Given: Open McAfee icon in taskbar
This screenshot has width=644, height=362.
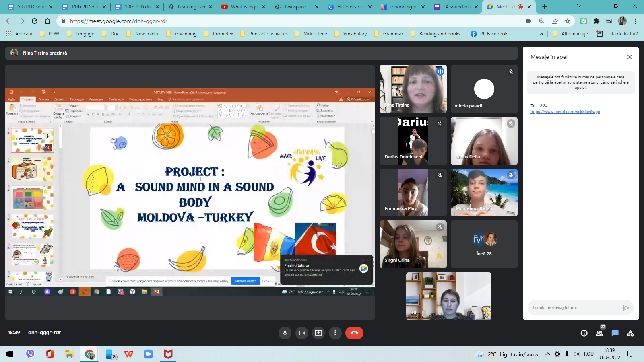Looking at the screenshot, I should [x=168, y=354].
